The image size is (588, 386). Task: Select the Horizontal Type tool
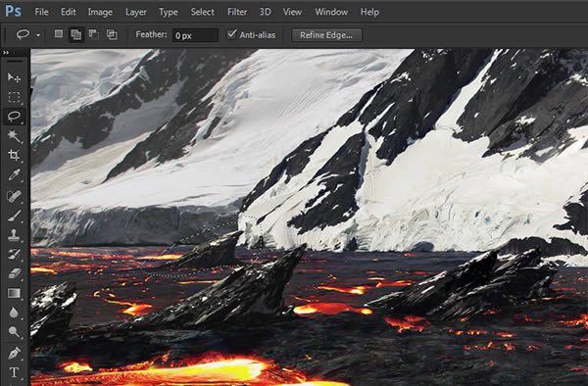click(15, 372)
